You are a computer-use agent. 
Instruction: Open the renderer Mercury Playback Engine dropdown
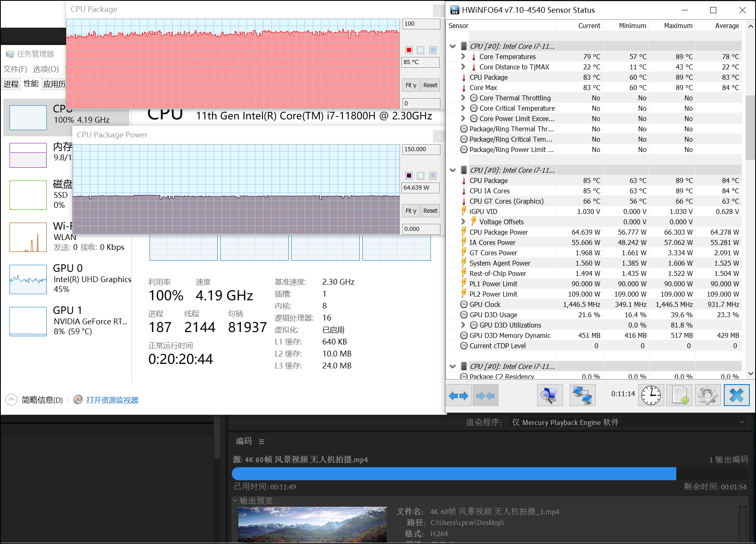[x=627, y=422]
